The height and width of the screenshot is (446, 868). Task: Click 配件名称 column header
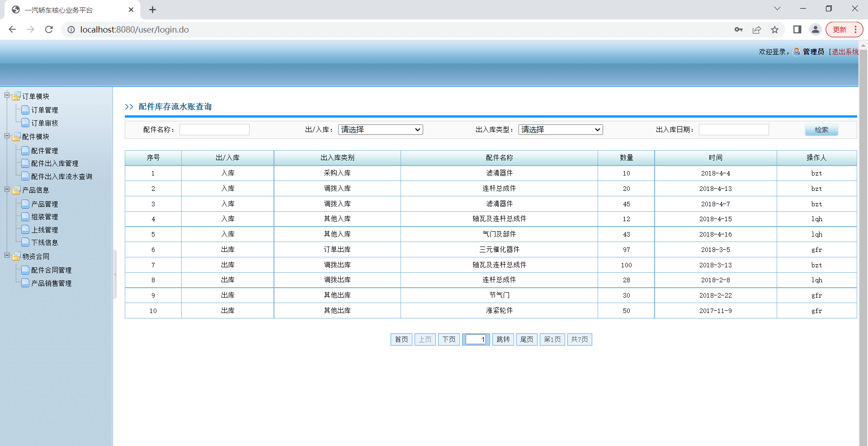[499, 157]
